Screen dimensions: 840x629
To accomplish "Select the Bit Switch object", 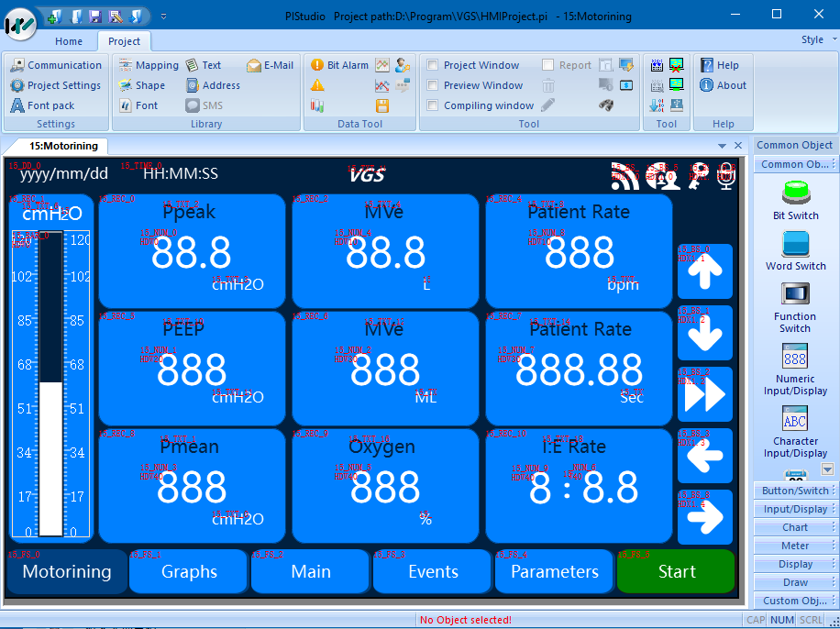I will [x=796, y=201].
